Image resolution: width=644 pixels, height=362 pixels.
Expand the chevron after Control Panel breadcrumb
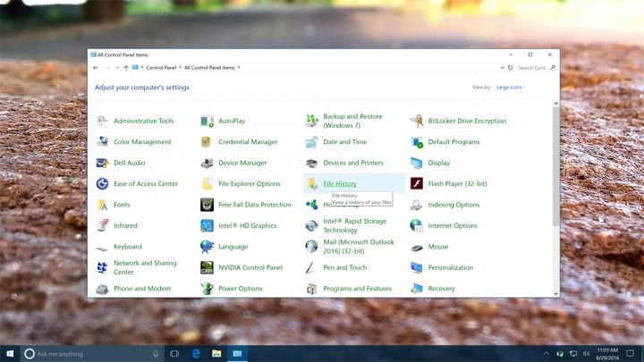180,68
